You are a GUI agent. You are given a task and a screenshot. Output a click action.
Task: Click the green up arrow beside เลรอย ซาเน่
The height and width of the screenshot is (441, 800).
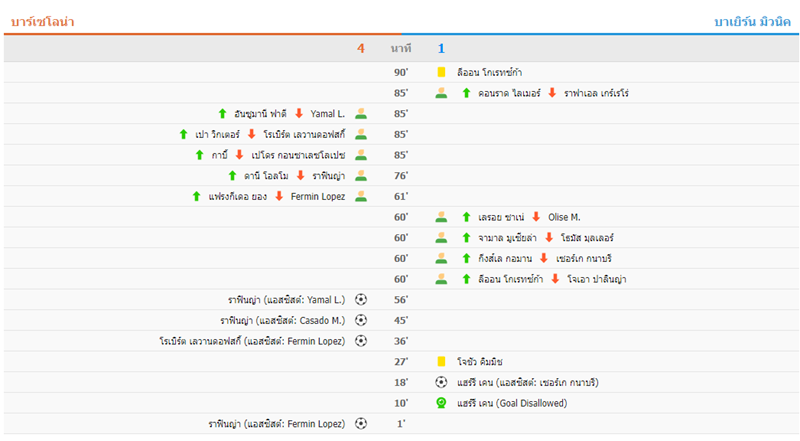click(466, 217)
